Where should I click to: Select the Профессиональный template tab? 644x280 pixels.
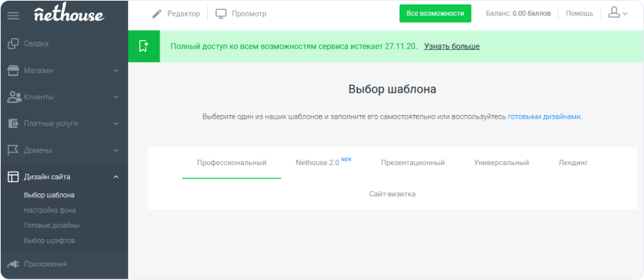pos(232,163)
